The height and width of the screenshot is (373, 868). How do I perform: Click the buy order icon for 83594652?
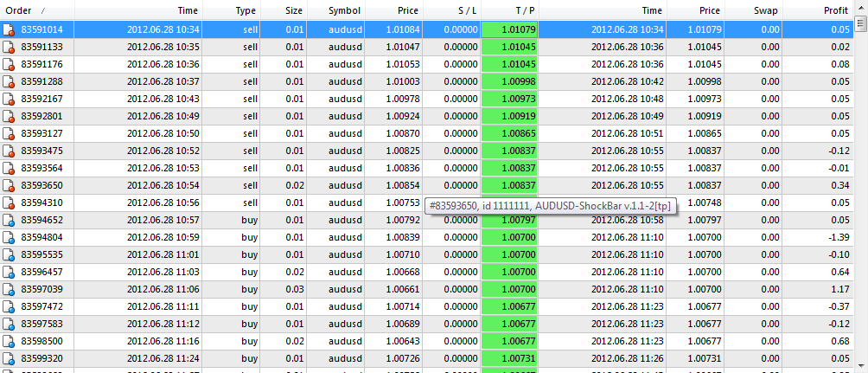pos(9,221)
